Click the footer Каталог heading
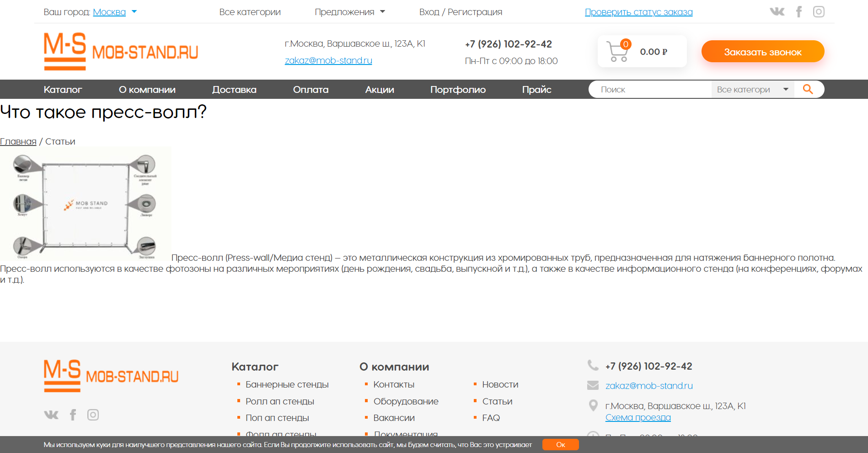The image size is (868, 453). tap(255, 367)
